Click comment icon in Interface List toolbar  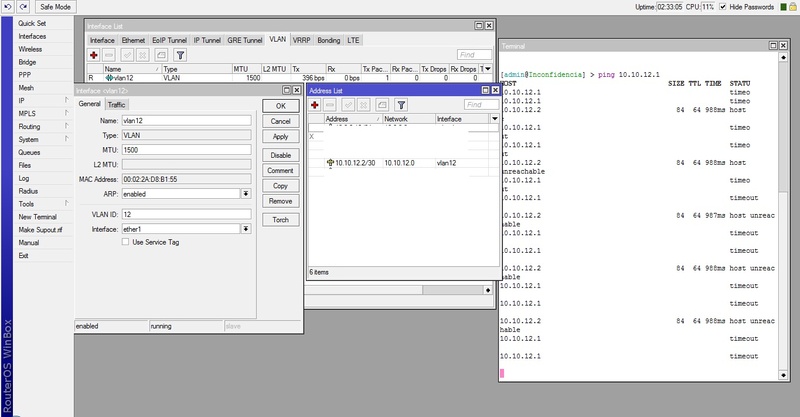click(x=161, y=55)
